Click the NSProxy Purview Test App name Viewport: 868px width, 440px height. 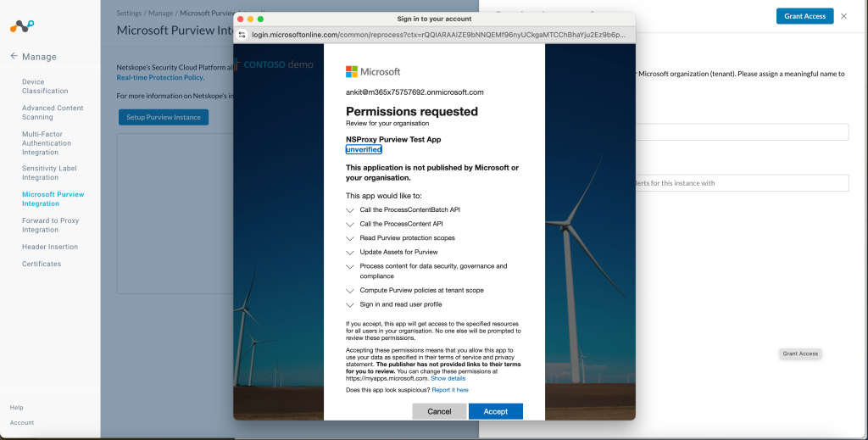(x=393, y=140)
